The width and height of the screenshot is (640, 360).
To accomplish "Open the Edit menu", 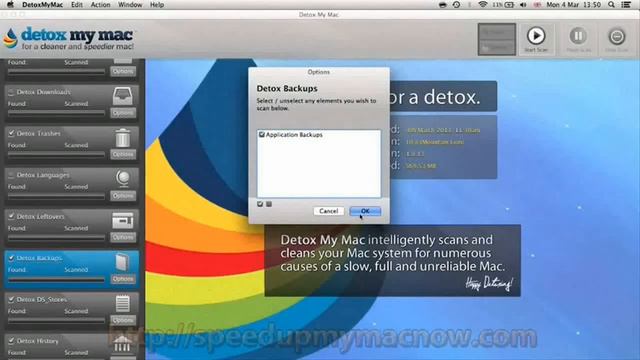I will [77, 5].
